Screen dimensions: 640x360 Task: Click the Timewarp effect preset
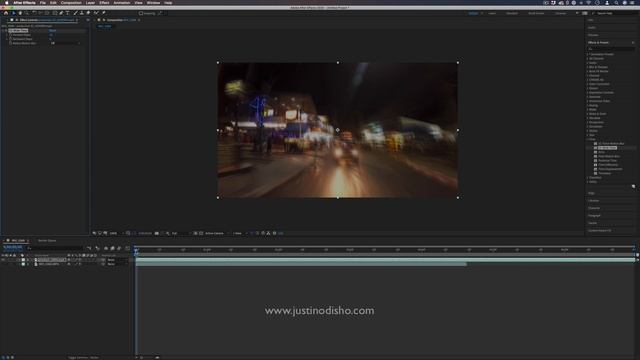pyautogui.click(x=604, y=173)
